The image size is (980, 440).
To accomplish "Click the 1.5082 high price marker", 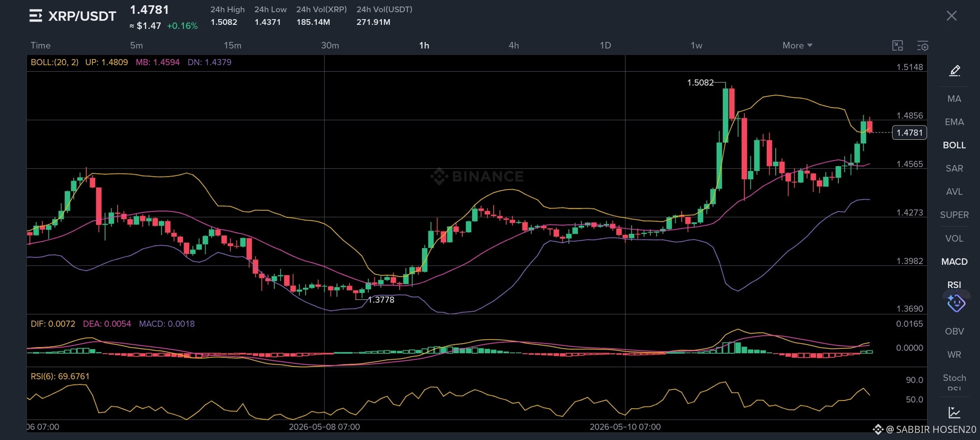I will [x=700, y=83].
